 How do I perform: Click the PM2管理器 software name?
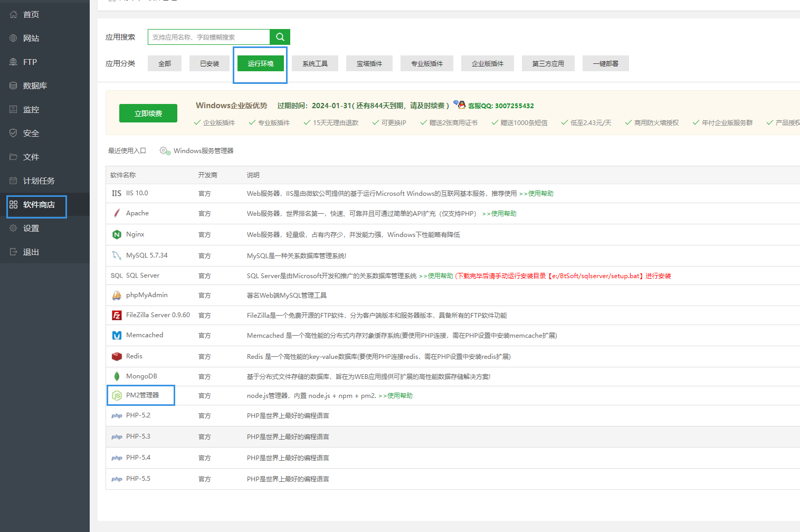(x=142, y=395)
